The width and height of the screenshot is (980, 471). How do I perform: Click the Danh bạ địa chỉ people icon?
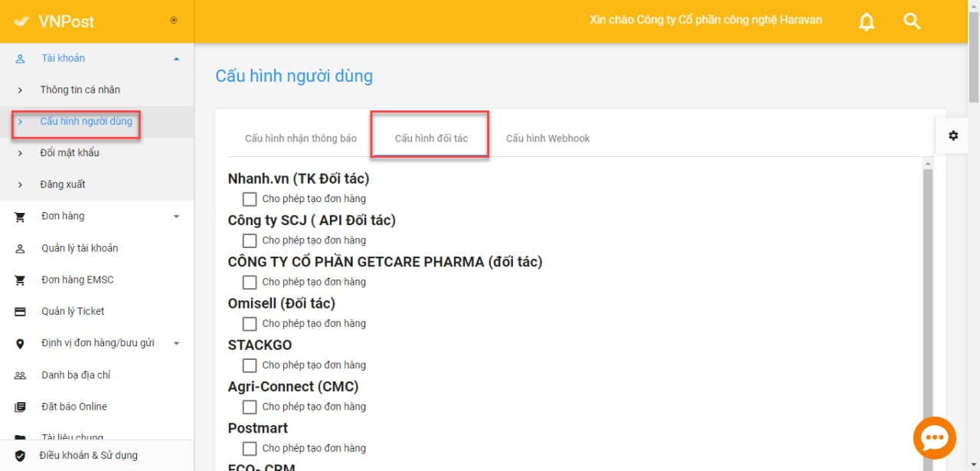21,375
